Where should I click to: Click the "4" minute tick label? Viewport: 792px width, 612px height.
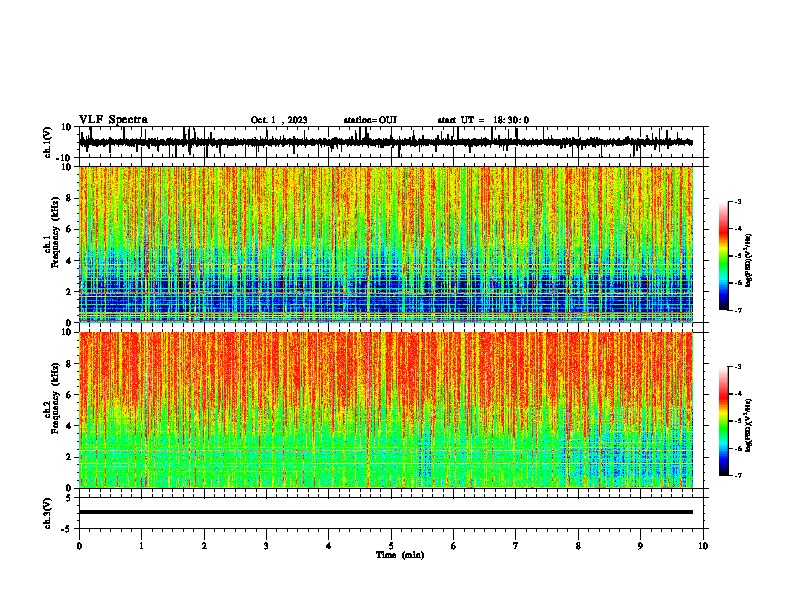(329, 546)
